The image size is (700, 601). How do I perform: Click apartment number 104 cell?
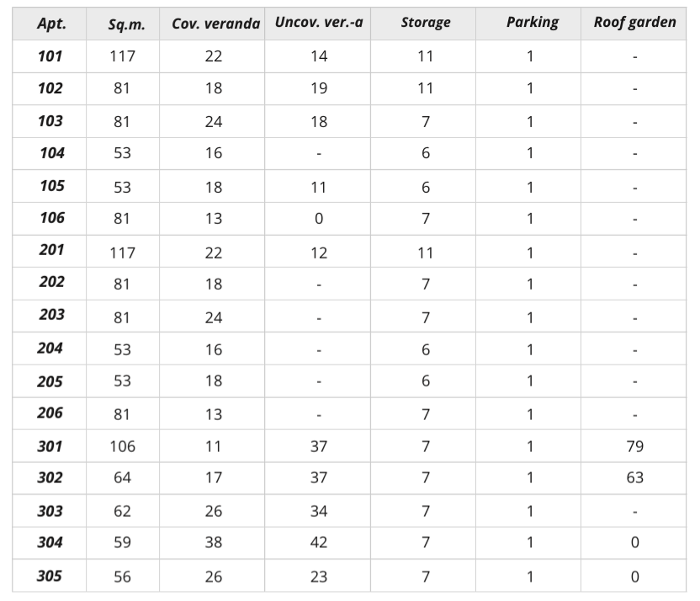tap(51, 153)
